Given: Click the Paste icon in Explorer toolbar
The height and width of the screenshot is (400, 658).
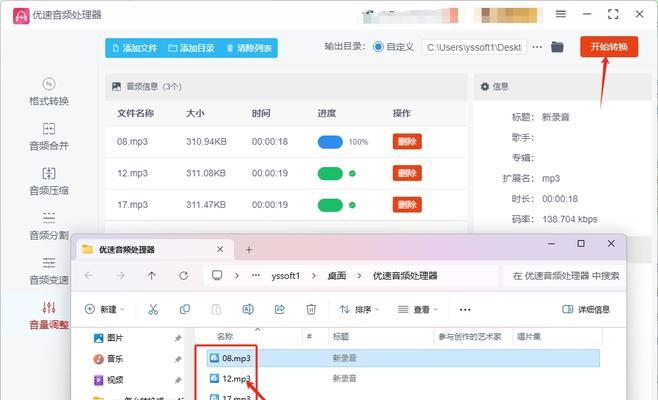Looking at the screenshot, I should tap(216, 309).
